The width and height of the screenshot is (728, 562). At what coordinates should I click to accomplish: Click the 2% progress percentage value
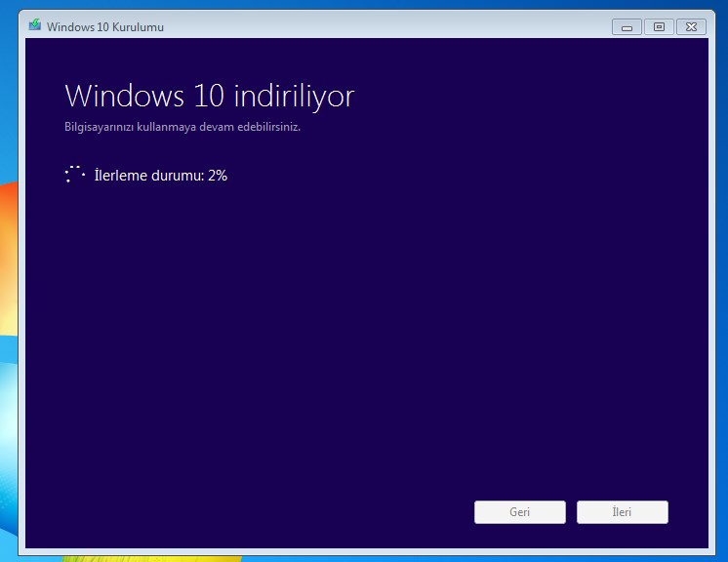pyautogui.click(x=218, y=176)
